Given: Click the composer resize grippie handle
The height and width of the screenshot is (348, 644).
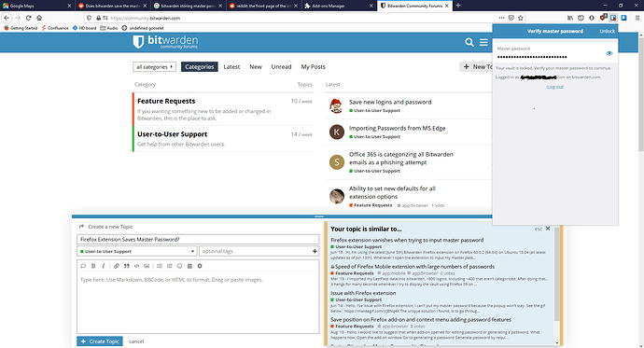Looking at the screenshot, I should (318, 216).
